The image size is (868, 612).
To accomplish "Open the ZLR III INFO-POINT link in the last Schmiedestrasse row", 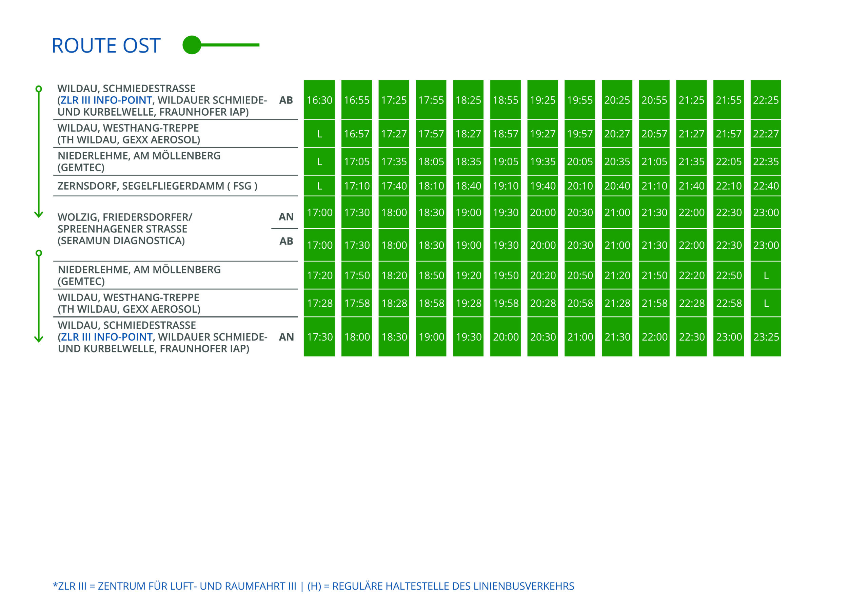I will (106, 337).
